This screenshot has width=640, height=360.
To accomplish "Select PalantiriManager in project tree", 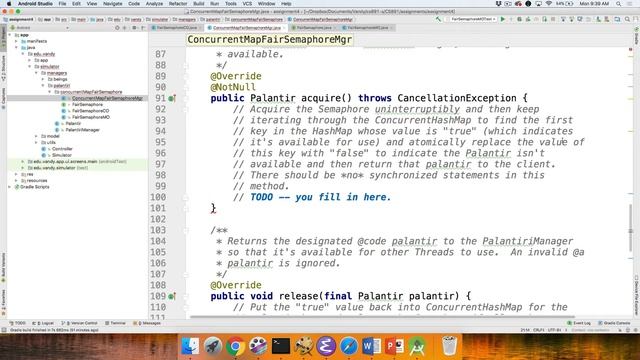I will (x=82, y=130).
